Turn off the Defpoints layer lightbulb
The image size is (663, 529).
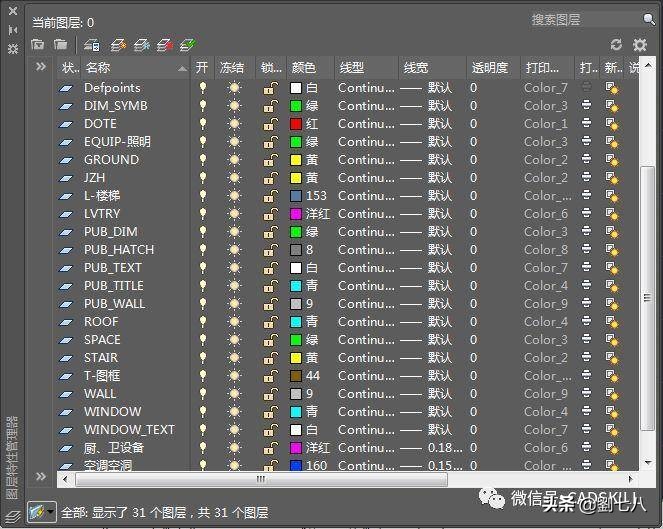203,88
